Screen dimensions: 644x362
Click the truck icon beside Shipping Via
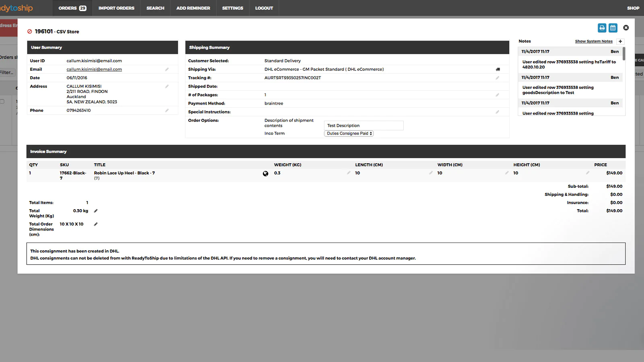point(498,70)
